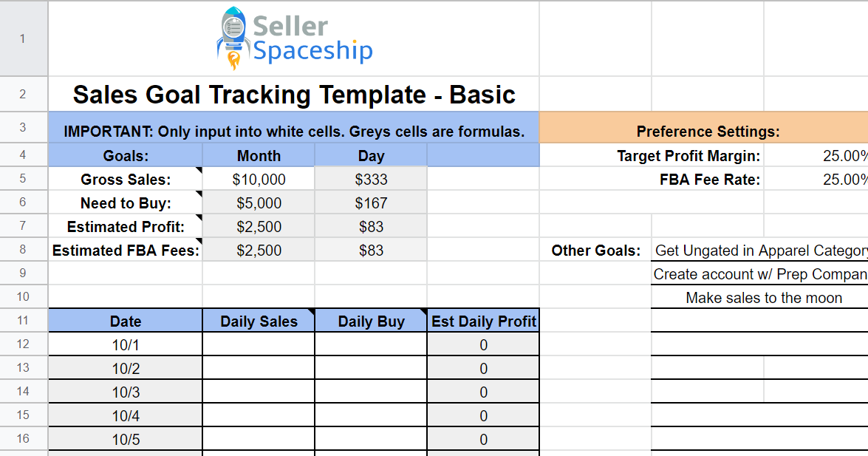
Task: Click the Need to Buy day cell $167
Action: tap(371, 203)
